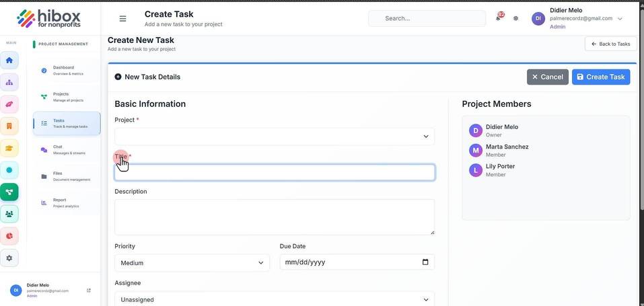644x306 pixels.
Task: Go to Dashboard in Project Management menu
Action: pos(67,70)
